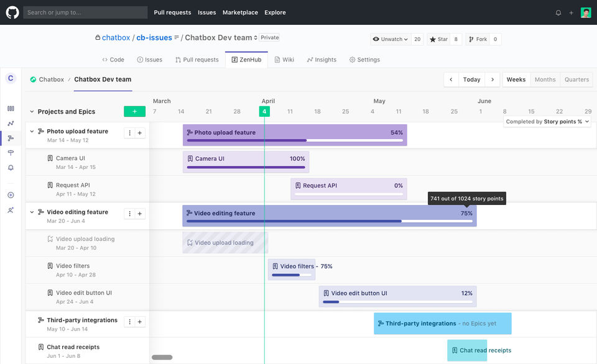This screenshot has width=597, height=364.
Task: Click the horizontal scrollbar at bottom of timeline
Action: tap(162, 357)
